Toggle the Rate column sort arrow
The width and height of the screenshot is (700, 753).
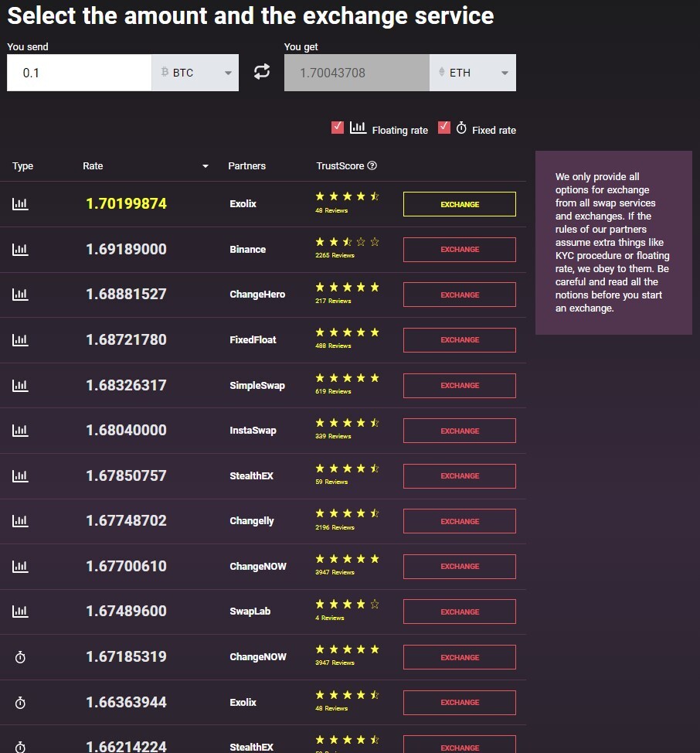pyautogui.click(x=206, y=166)
